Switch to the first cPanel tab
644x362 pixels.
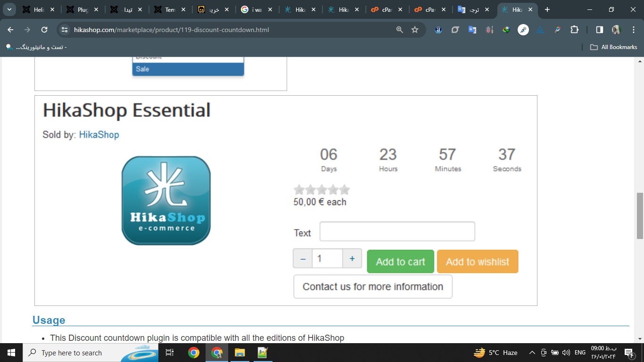click(387, 9)
